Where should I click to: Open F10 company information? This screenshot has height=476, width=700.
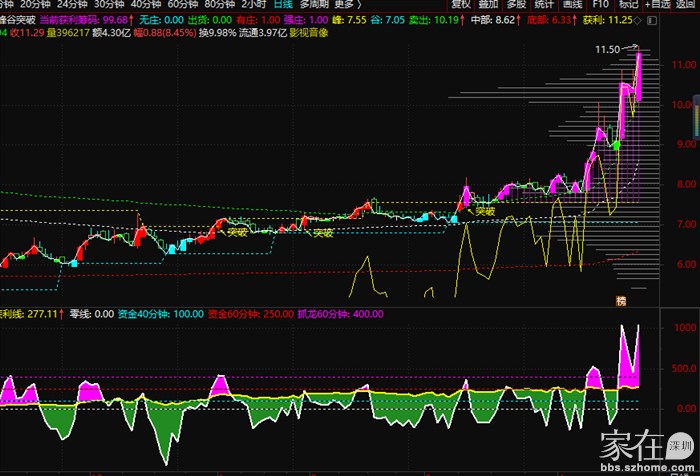(597, 5)
